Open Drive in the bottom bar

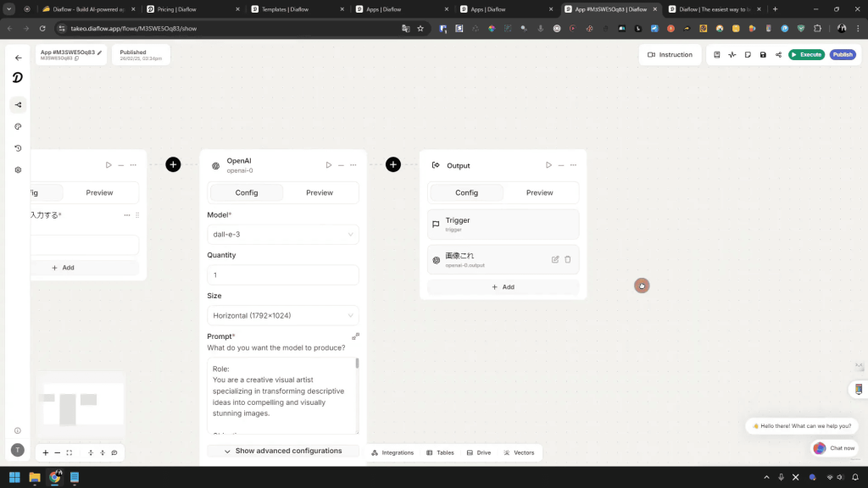(479, 452)
